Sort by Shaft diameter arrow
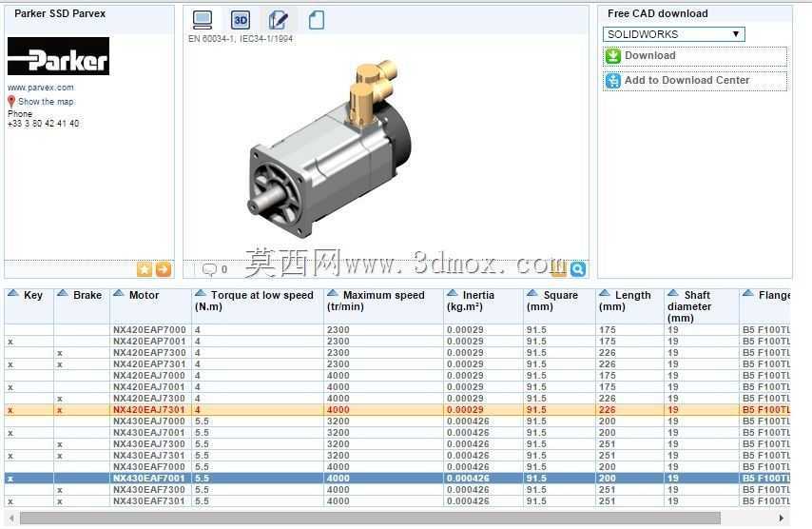812x529 pixels. point(673,293)
